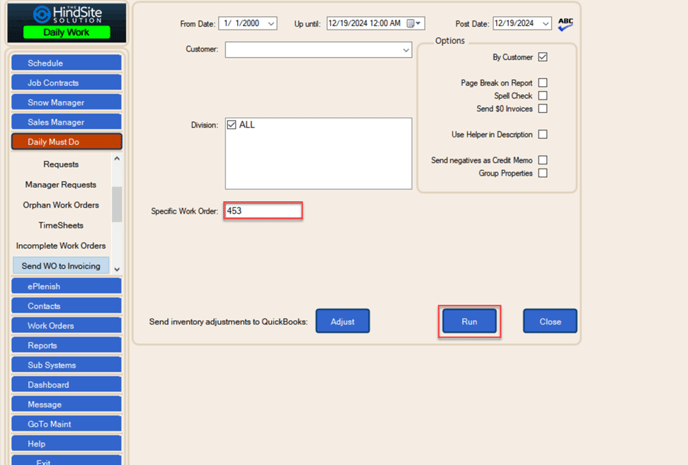Select Requests in Daily Must Do list
This screenshot has height=465, width=688.
point(61,165)
